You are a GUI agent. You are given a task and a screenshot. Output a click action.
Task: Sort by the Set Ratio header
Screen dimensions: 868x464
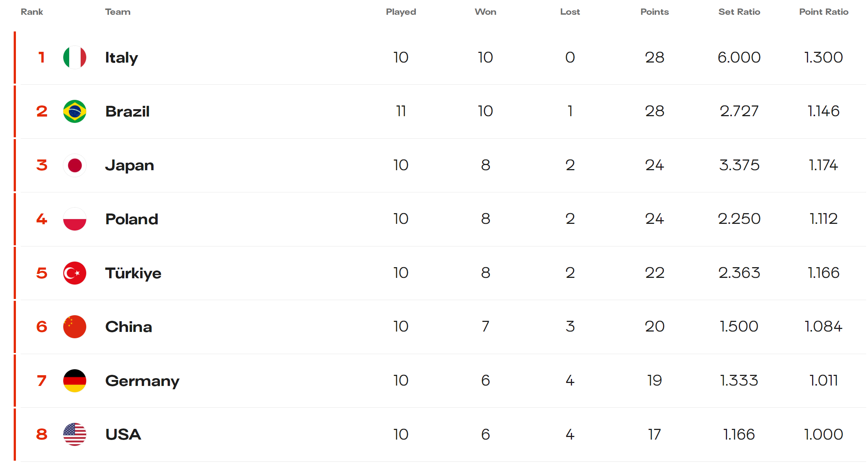739,12
